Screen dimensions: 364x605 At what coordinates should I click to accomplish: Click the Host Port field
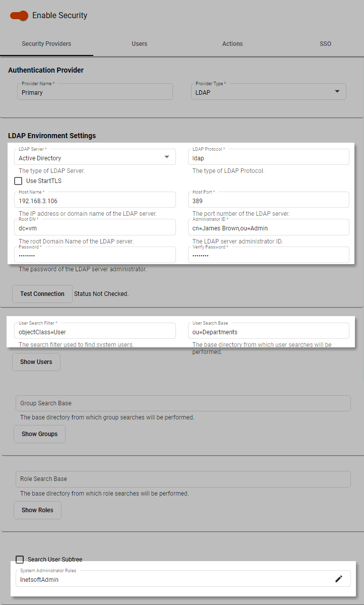269,200
